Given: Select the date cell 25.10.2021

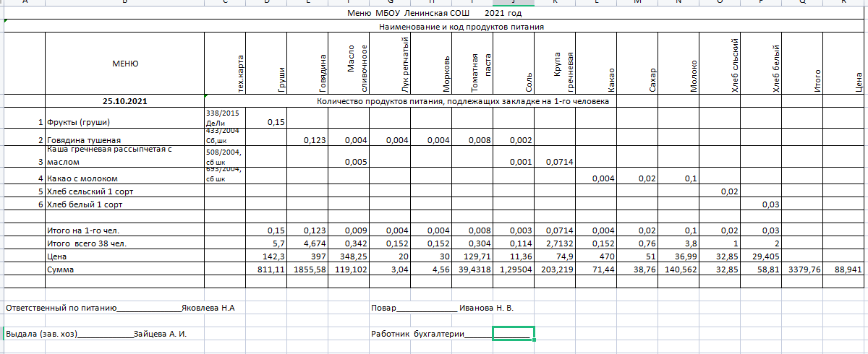Looking at the screenshot, I should click(x=124, y=101).
